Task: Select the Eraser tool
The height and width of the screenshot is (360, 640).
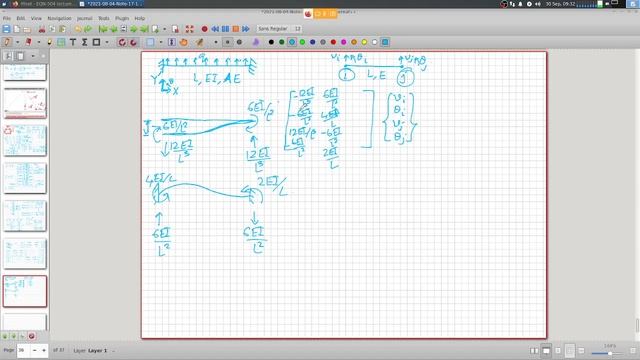Action: pyautogui.click(x=28, y=42)
